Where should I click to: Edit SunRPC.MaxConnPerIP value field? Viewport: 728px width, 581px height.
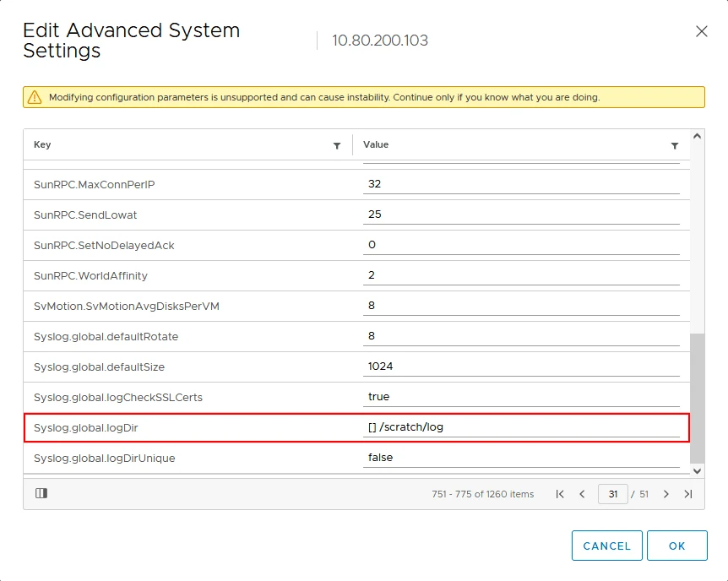click(x=521, y=184)
